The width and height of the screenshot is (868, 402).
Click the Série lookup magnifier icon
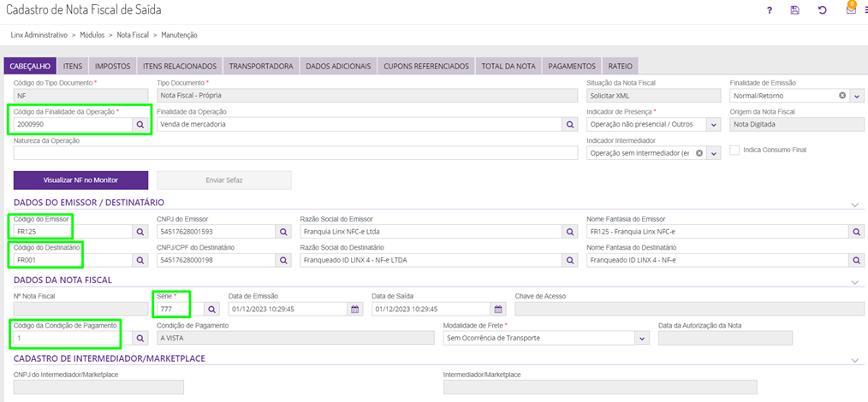211,309
